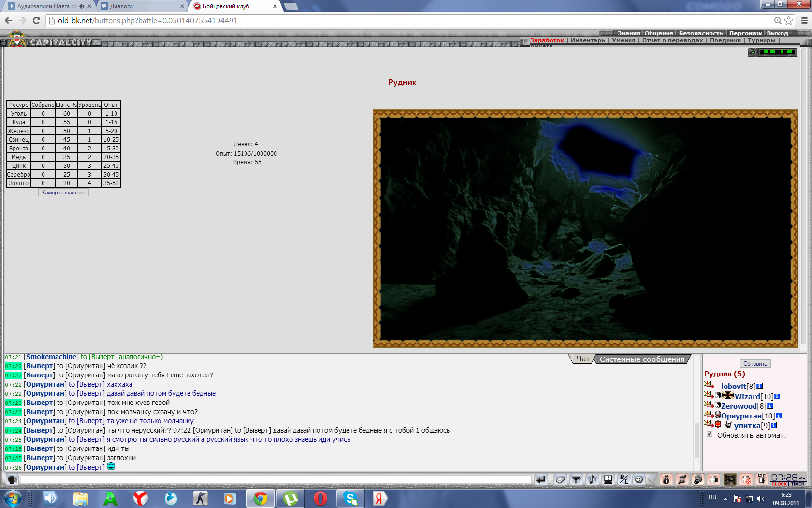
Task: Switch to the Чат tab
Action: [x=583, y=359]
